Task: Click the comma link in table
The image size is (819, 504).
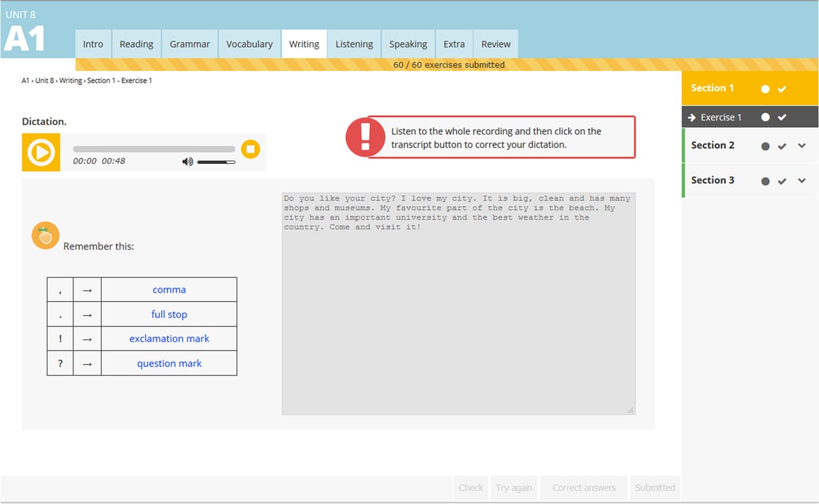Action: coord(169,290)
